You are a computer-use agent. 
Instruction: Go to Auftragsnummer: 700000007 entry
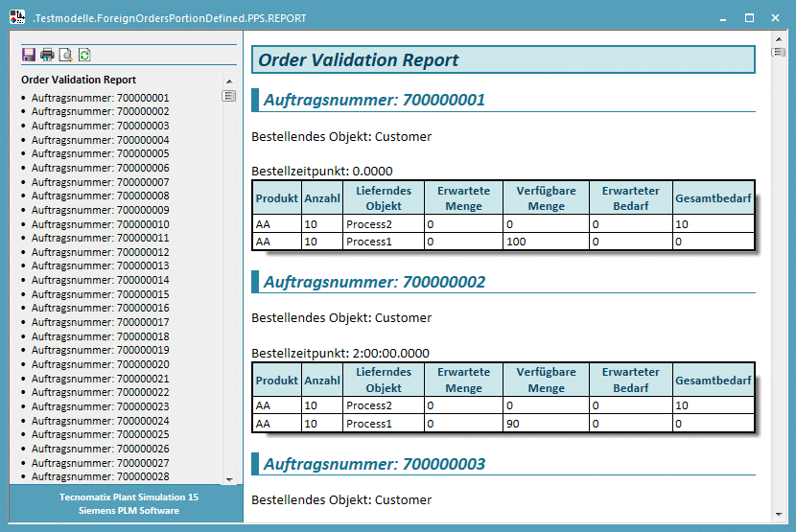pyautogui.click(x=100, y=182)
